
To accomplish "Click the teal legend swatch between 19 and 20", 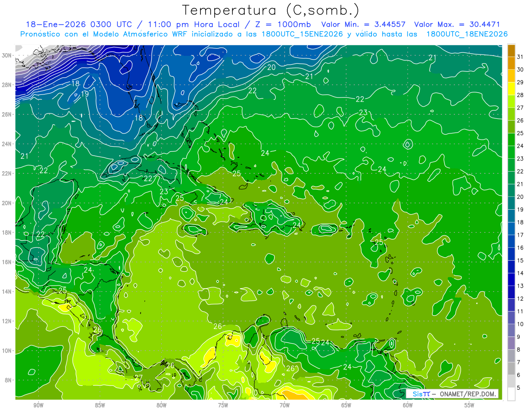I will pyautogui.click(x=511, y=203).
